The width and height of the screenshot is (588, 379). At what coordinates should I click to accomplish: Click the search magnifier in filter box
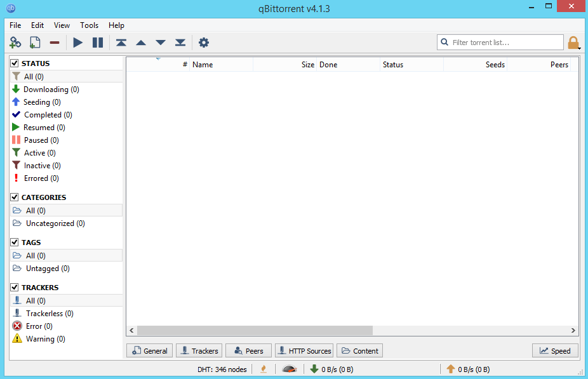pyautogui.click(x=444, y=42)
